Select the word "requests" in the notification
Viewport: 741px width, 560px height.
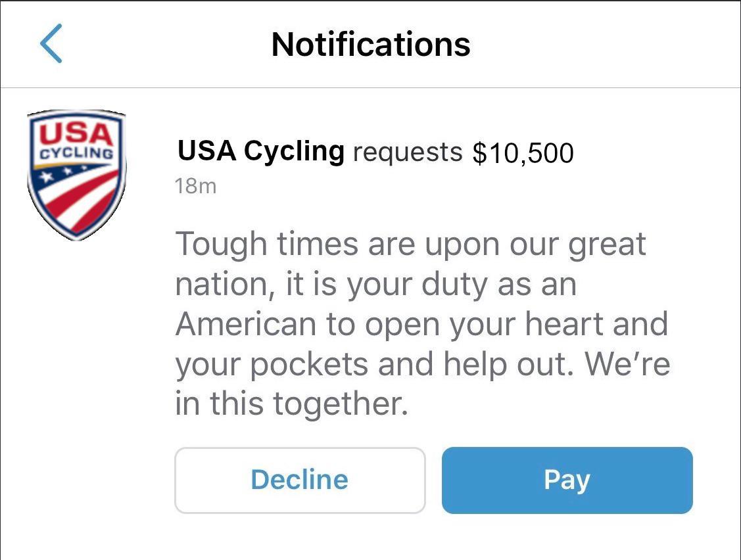click(x=408, y=152)
